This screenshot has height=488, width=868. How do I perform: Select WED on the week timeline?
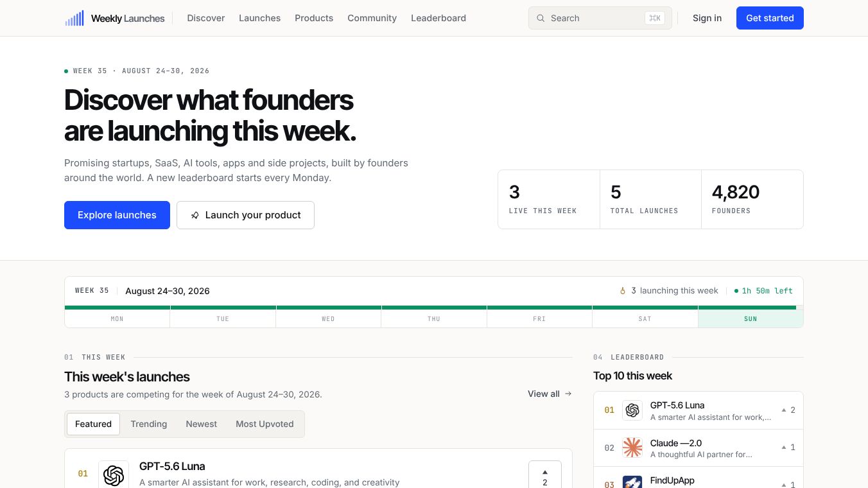[x=328, y=318]
